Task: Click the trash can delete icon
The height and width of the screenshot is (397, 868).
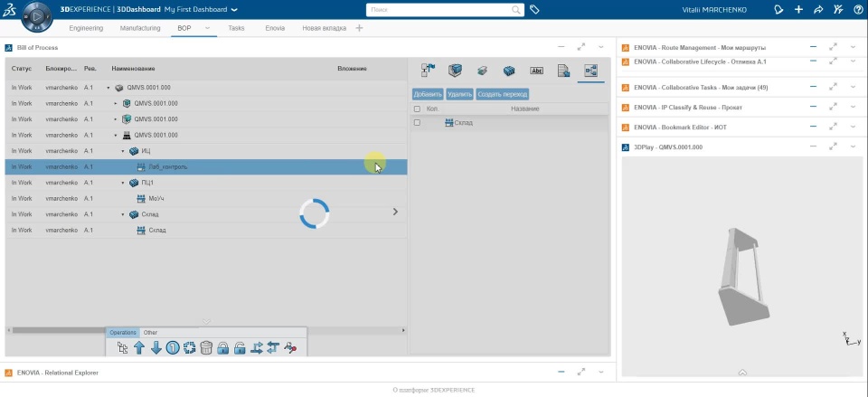Action: pos(206,348)
